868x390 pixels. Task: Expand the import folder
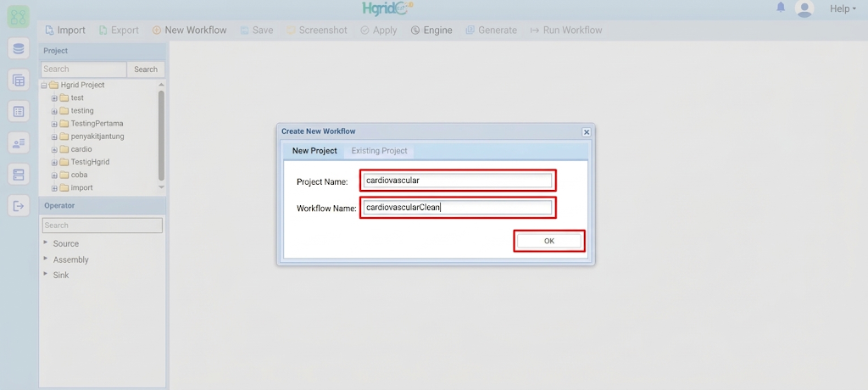pyautogui.click(x=54, y=188)
